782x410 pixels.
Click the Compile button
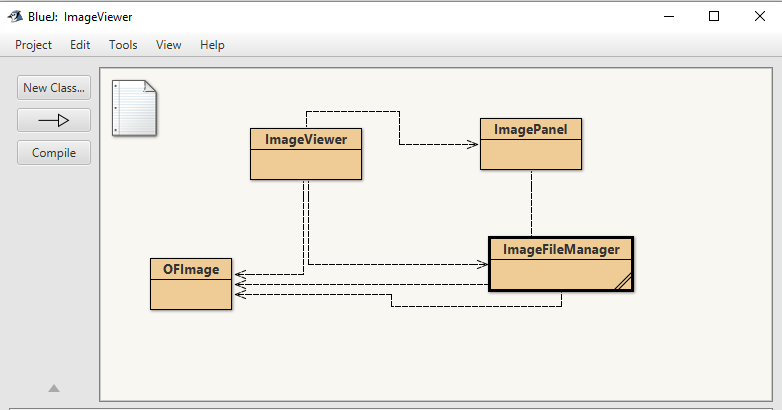coord(54,153)
